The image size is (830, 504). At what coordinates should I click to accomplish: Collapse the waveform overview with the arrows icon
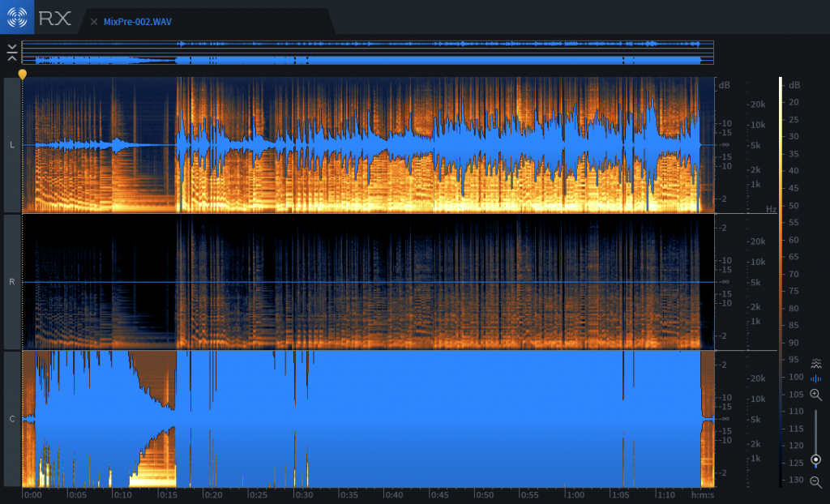click(x=12, y=53)
